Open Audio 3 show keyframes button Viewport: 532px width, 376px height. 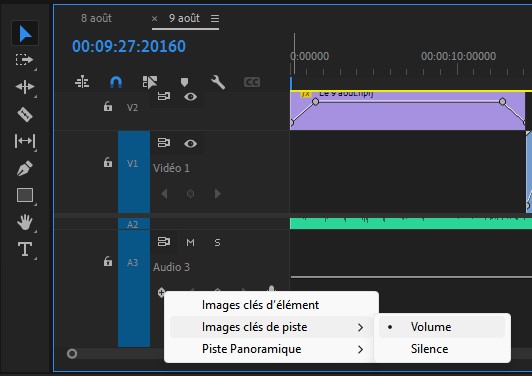point(162,292)
